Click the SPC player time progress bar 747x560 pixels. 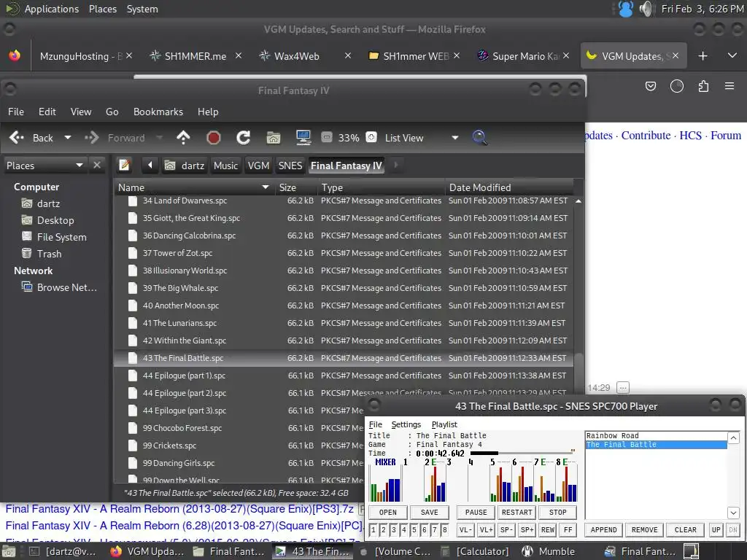(x=522, y=453)
